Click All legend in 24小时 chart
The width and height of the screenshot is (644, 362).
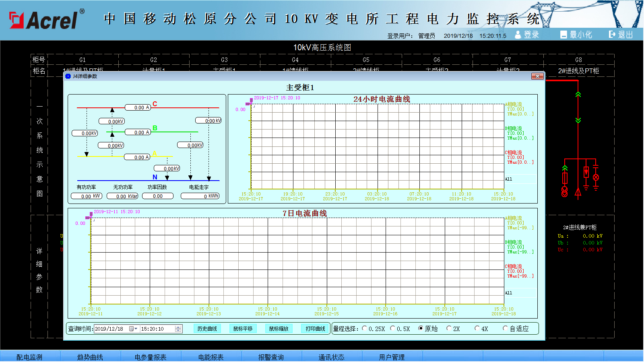coord(509,179)
